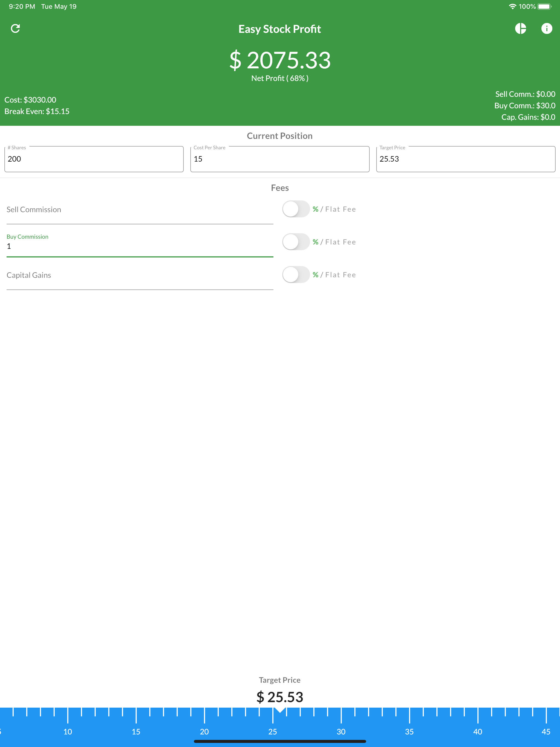Tap the $ 25.53 target price readout

280,697
